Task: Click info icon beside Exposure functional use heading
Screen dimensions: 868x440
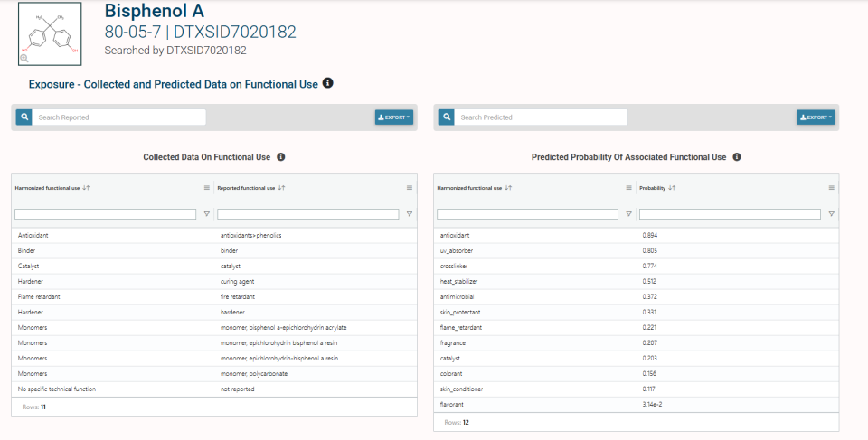Action: click(x=328, y=83)
